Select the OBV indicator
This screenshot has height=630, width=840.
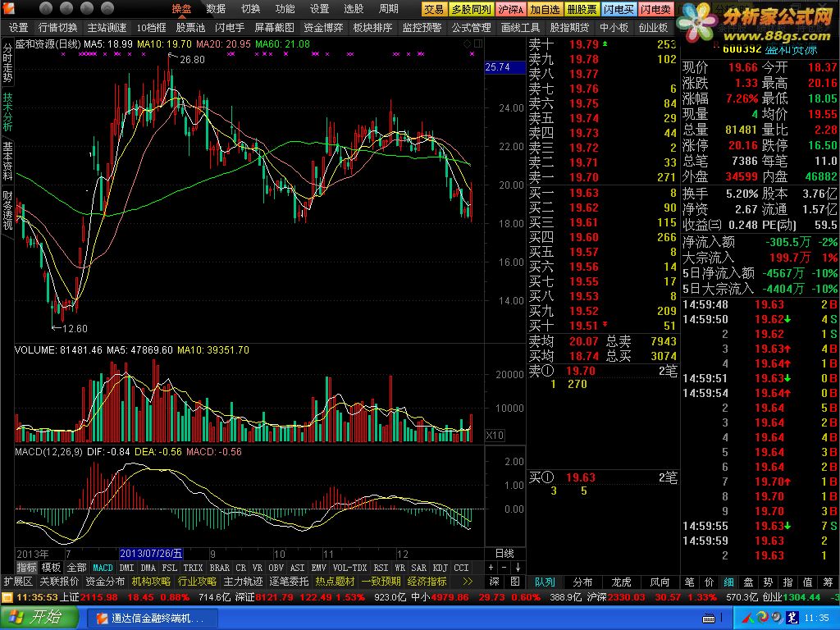point(276,568)
